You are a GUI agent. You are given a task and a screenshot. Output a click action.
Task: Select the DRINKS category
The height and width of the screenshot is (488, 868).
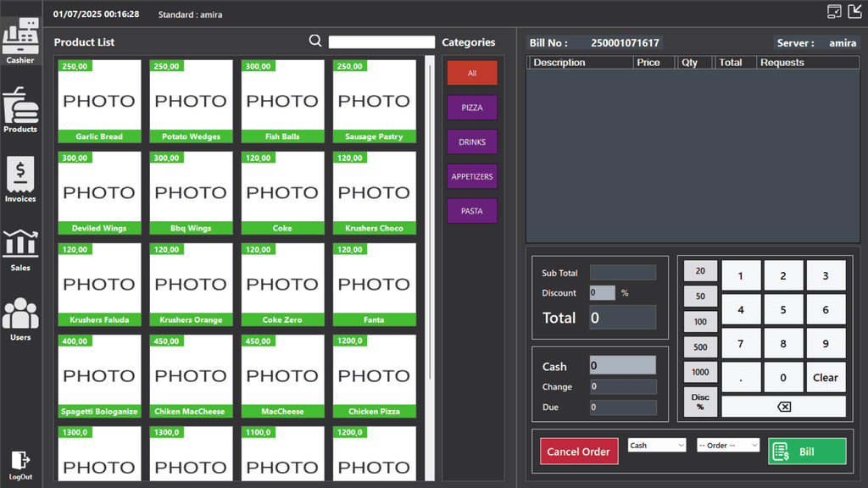click(472, 142)
